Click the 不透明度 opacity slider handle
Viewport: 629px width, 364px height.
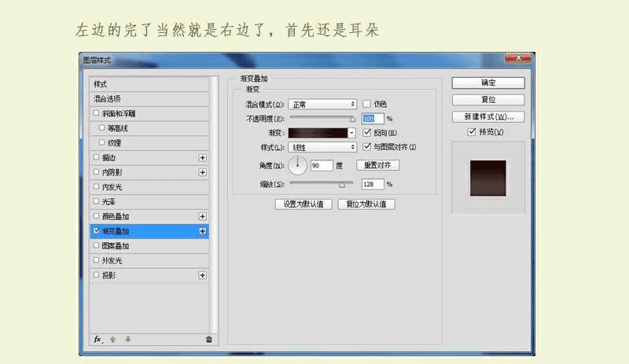pos(352,119)
